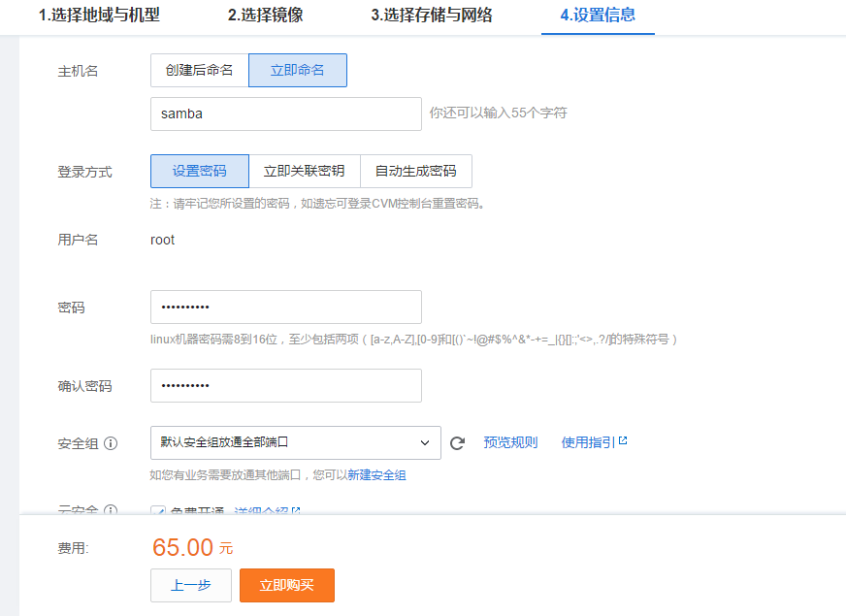The image size is (846, 616).
Task: Click the samba hostname input field
Action: (285, 113)
